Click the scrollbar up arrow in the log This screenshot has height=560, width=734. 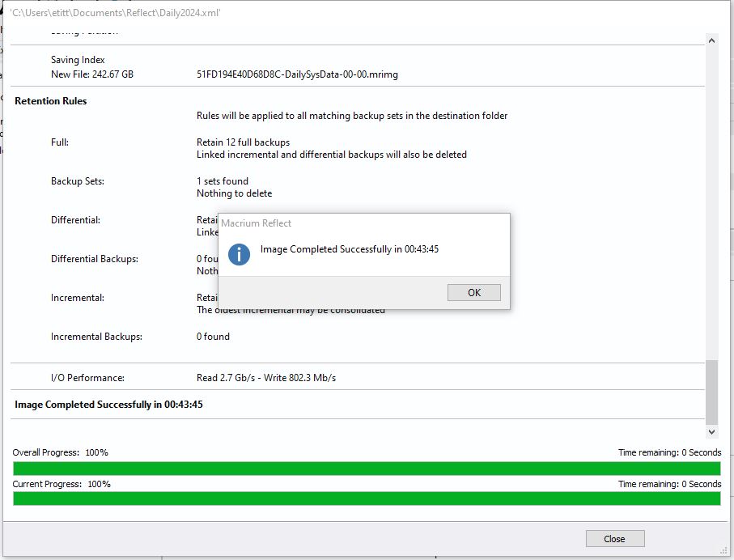[711, 40]
